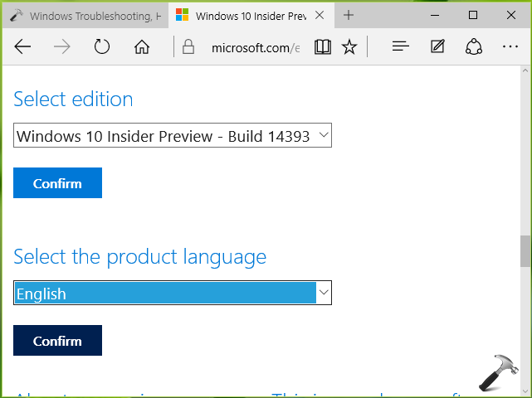Open the Share pane
Image resolution: width=532 pixels, height=398 pixels.
[x=474, y=46]
